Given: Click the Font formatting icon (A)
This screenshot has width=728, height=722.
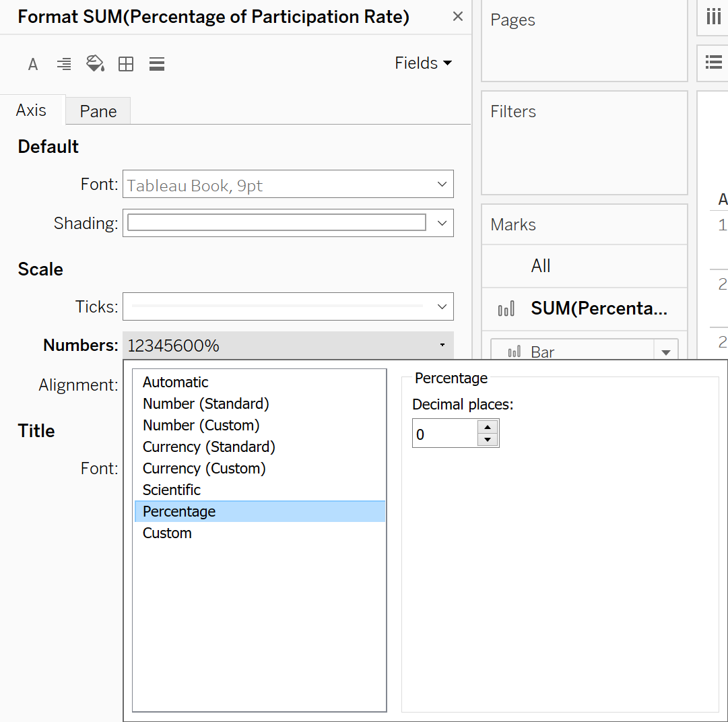Looking at the screenshot, I should pyautogui.click(x=32, y=65).
